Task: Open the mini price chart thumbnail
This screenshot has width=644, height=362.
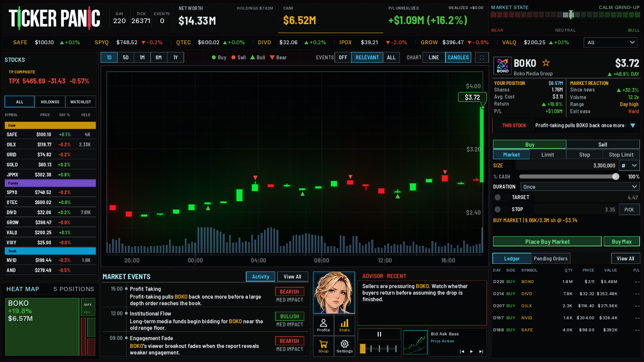Action: click(415, 342)
